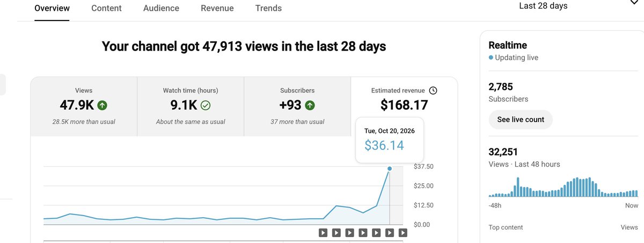Image resolution: width=644 pixels, height=243 pixels.
Task: Switch to the Content tab
Action: [106, 8]
